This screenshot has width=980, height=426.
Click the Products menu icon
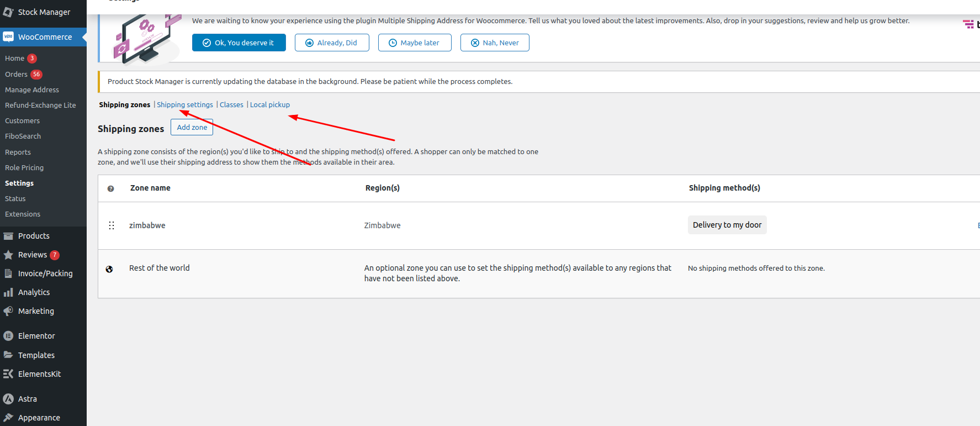(8, 236)
